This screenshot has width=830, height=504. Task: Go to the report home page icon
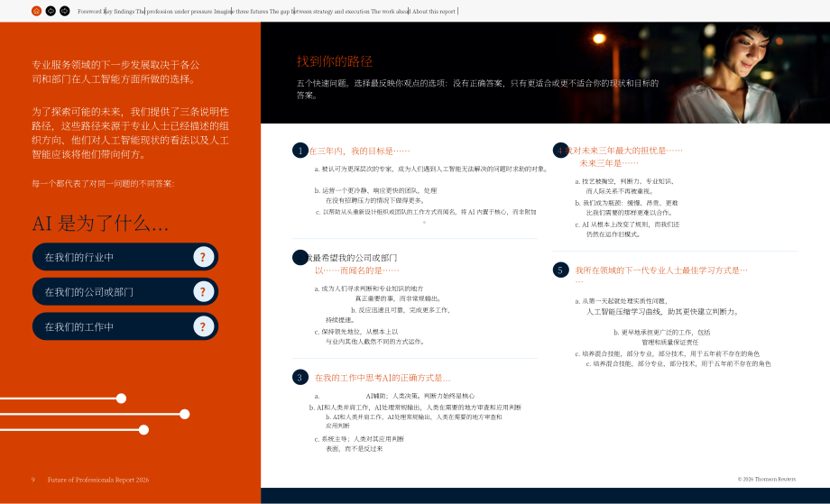(x=36, y=11)
